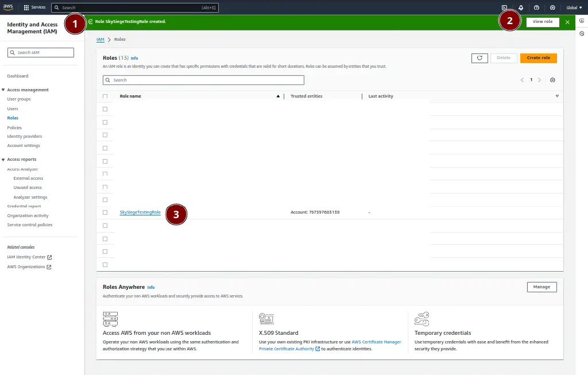
Task: Click the external link icon after Private Certificate Authority
Action: [x=318, y=349]
